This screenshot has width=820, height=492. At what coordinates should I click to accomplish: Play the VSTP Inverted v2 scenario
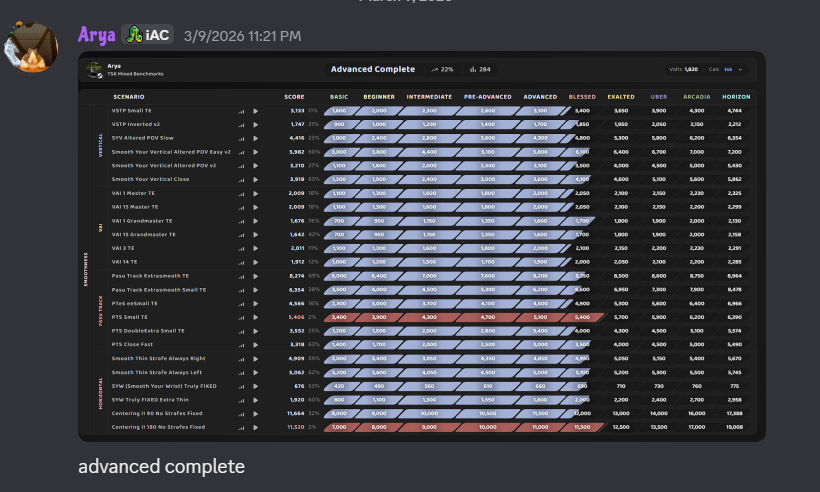(256, 124)
